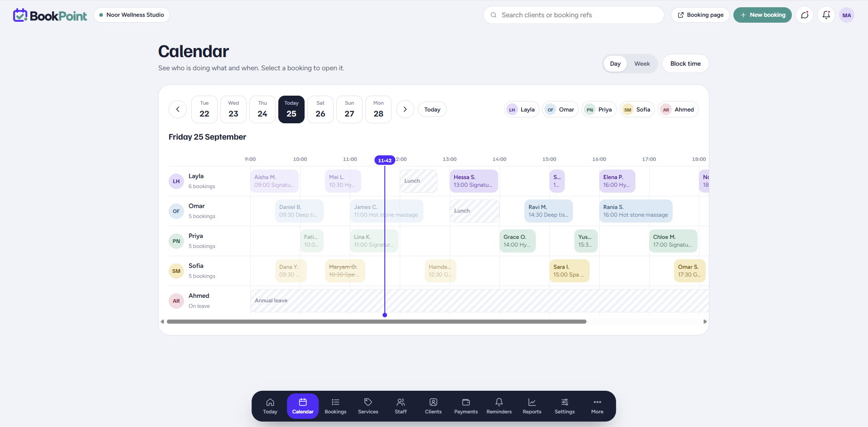Screen dimensions: 868x427
Task: Open the Clients section
Action: (x=433, y=406)
